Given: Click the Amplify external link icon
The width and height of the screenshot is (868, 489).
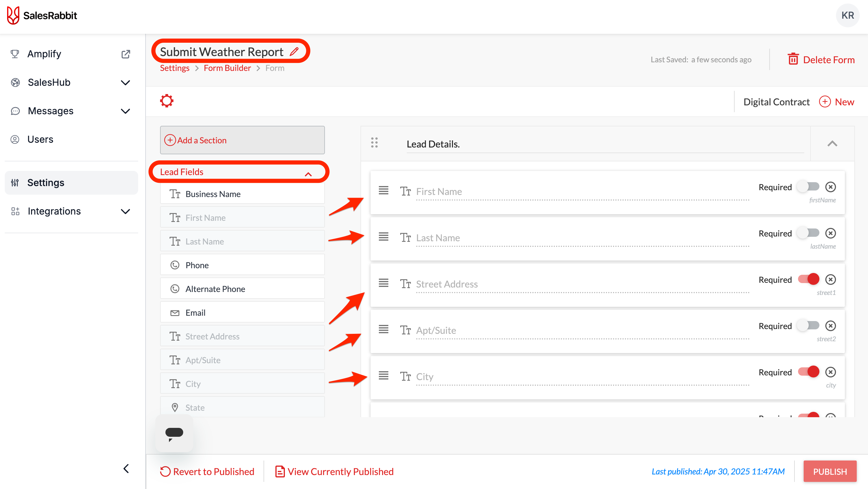Looking at the screenshot, I should point(125,54).
